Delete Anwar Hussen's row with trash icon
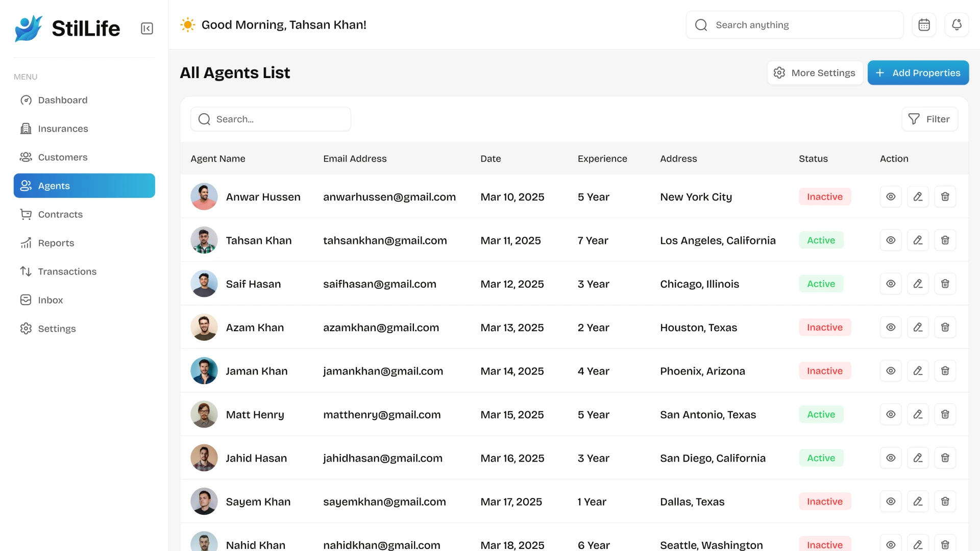Screen dimensions: 980x551 tap(945, 197)
